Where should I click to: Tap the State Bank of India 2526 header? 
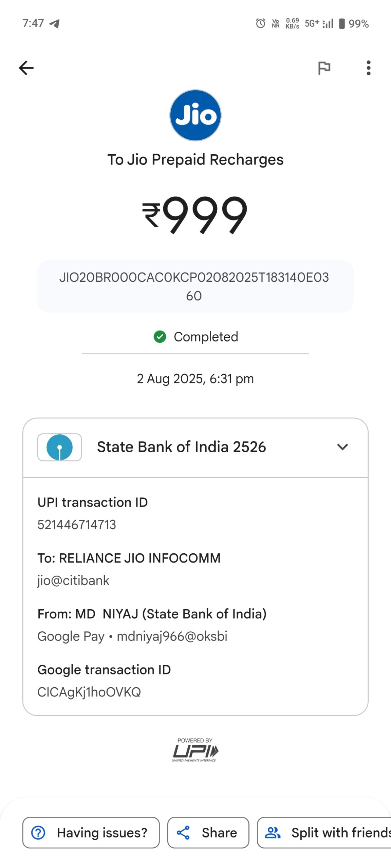click(x=182, y=447)
